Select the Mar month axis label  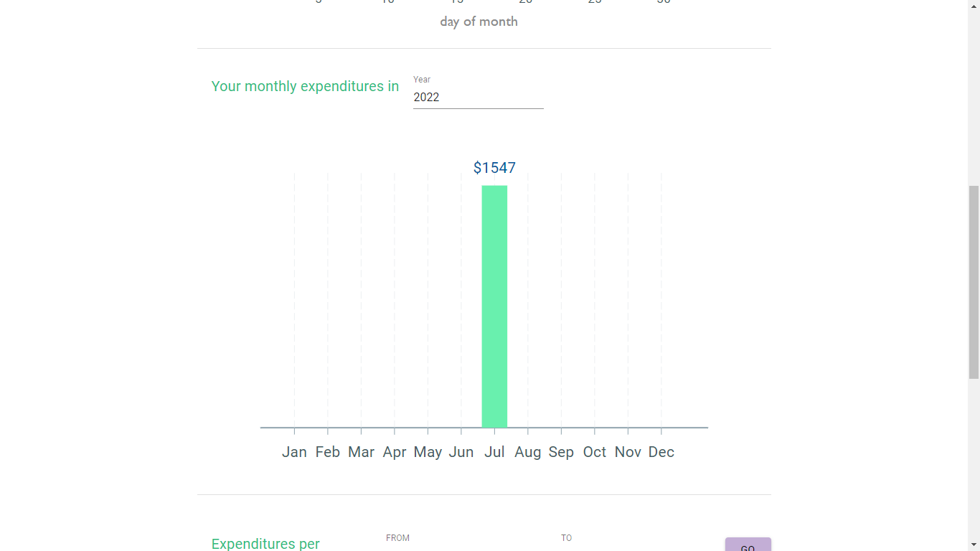tap(361, 452)
